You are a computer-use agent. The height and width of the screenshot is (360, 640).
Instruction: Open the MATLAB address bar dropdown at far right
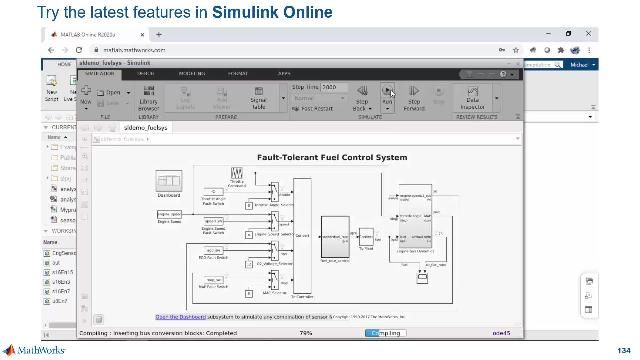click(590, 117)
